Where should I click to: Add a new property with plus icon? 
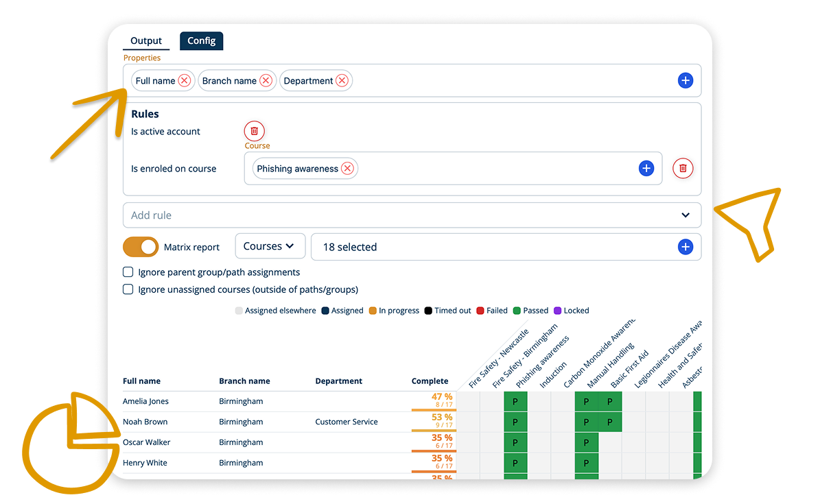point(685,81)
